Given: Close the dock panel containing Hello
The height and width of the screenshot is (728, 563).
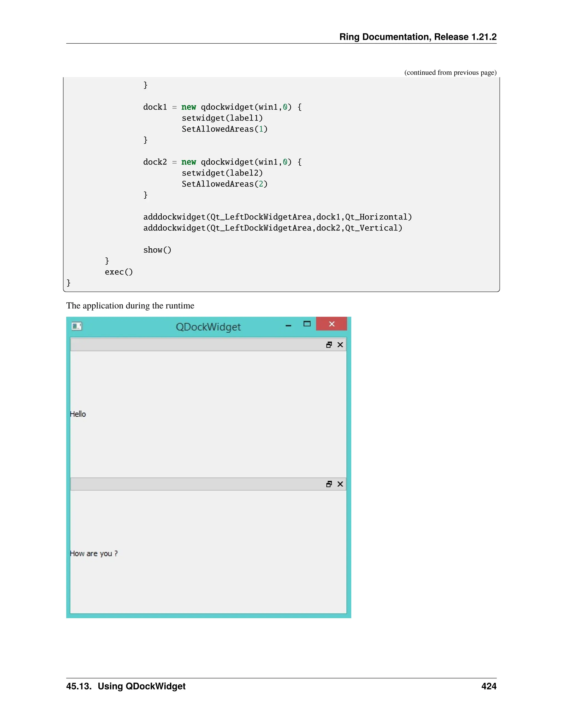Looking at the screenshot, I should pos(340,345).
